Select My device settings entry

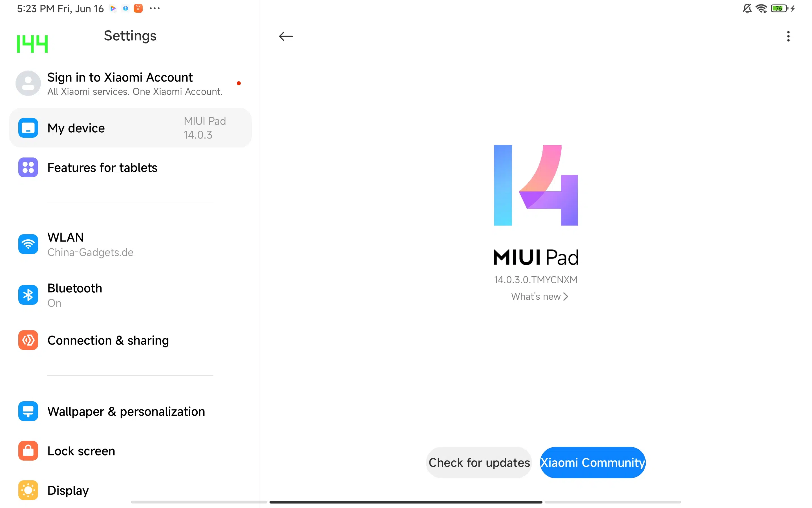click(x=130, y=128)
